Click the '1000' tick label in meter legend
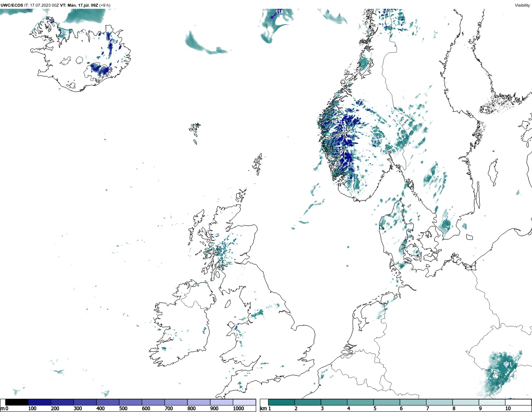This screenshot has height=412, width=532. pyautogui.click(x=239, y=409)
